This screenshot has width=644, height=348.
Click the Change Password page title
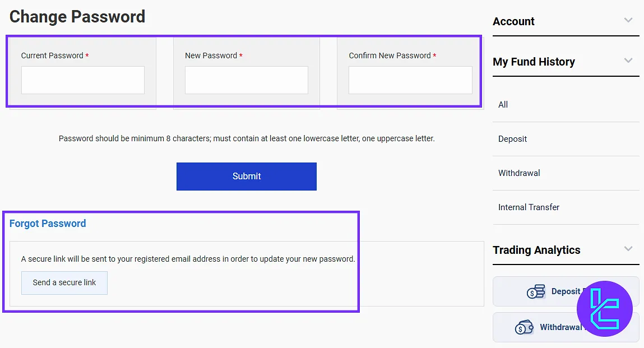77,17
